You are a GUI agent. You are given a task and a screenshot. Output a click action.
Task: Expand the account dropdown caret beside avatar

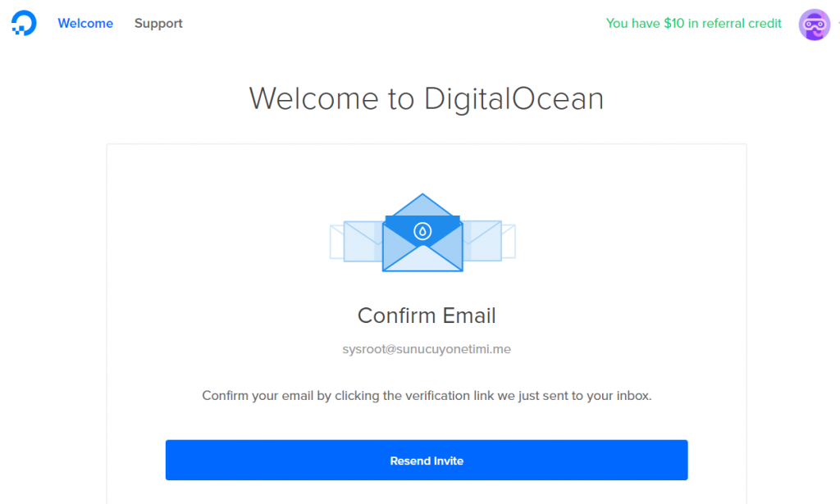click(838, 24)
